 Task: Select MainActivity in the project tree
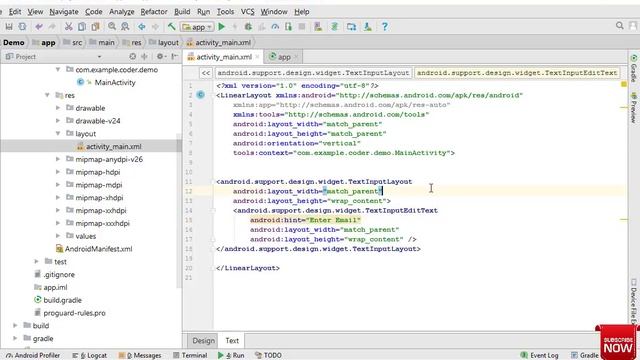(x=115, y=82)
